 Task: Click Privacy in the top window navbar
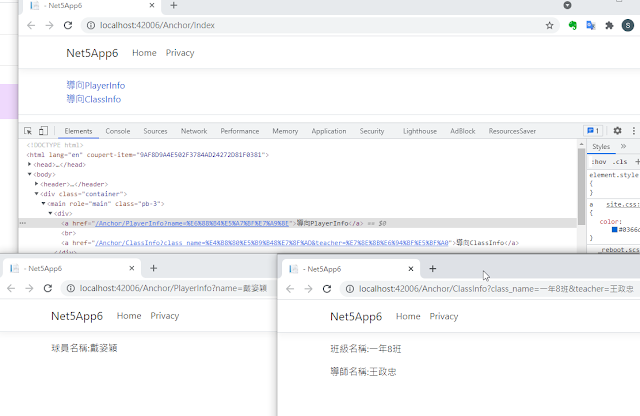(x=180, y=53)
